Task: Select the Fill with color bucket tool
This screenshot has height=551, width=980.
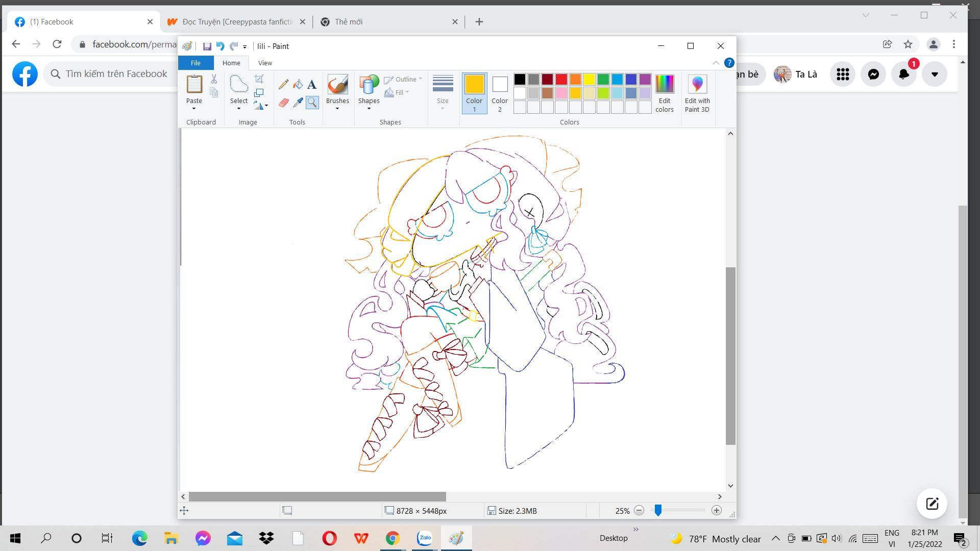Action: (298, 84)
